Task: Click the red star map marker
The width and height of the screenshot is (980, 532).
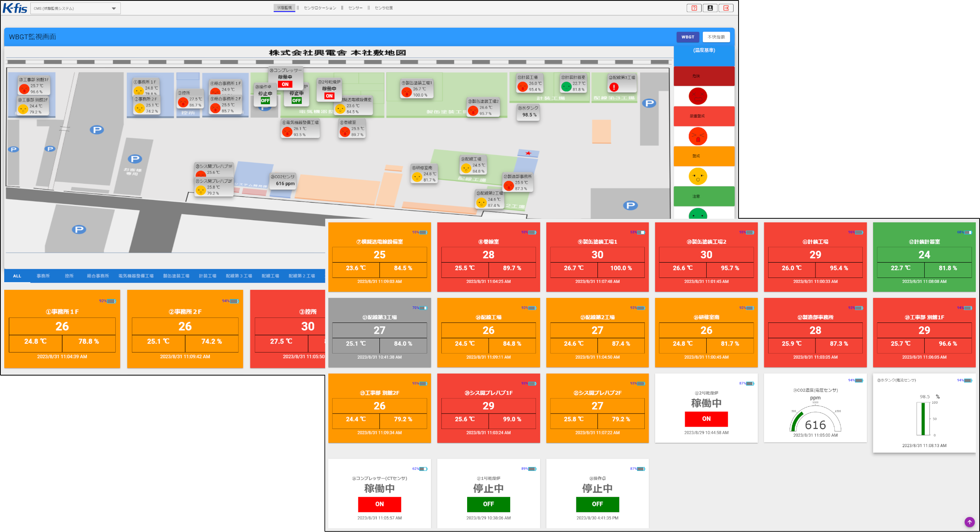Action: tap(528, 153)
